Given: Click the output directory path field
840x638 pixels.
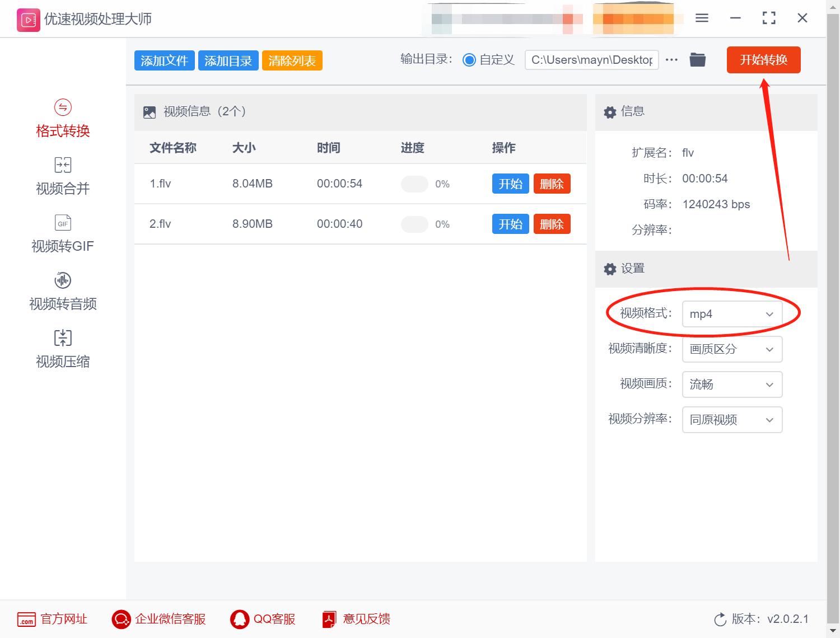Looking at the screenshot, I should [x=591, y=60].
